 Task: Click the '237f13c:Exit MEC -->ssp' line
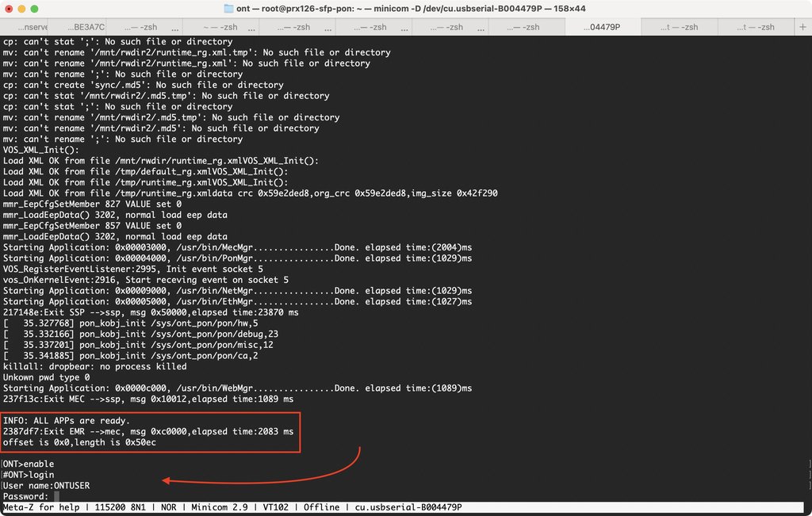pyautogui.click(x=148, y=399)
